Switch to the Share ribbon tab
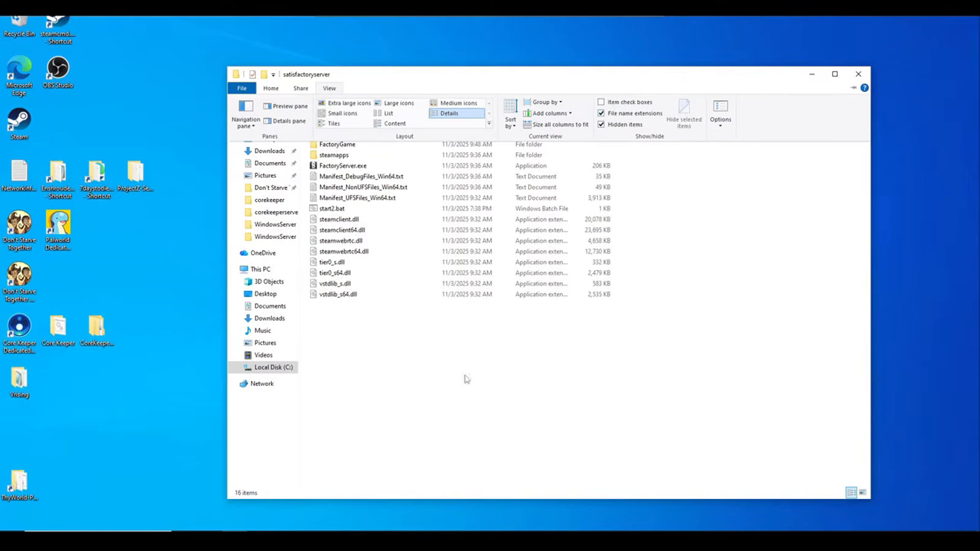Image resolution: width=980 pixels, height=551 pixels. tap(301, 88)
